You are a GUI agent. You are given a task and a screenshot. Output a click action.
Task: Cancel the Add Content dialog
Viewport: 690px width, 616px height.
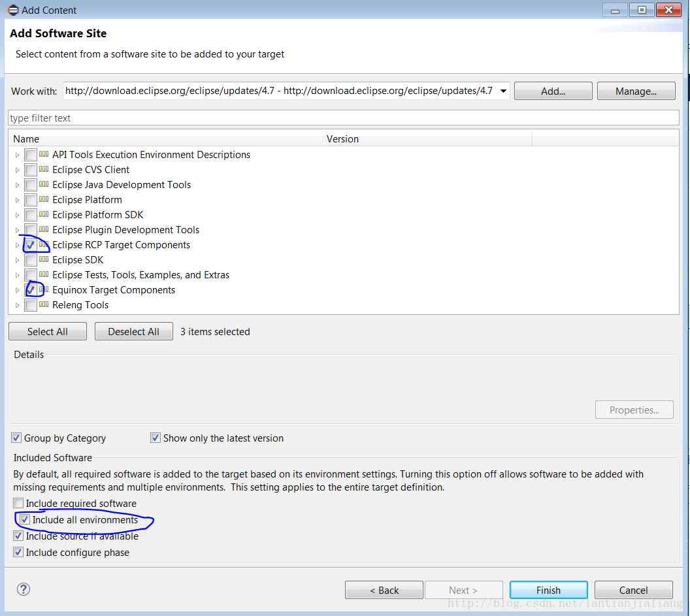pyautogui.click(x=634, y=590)
